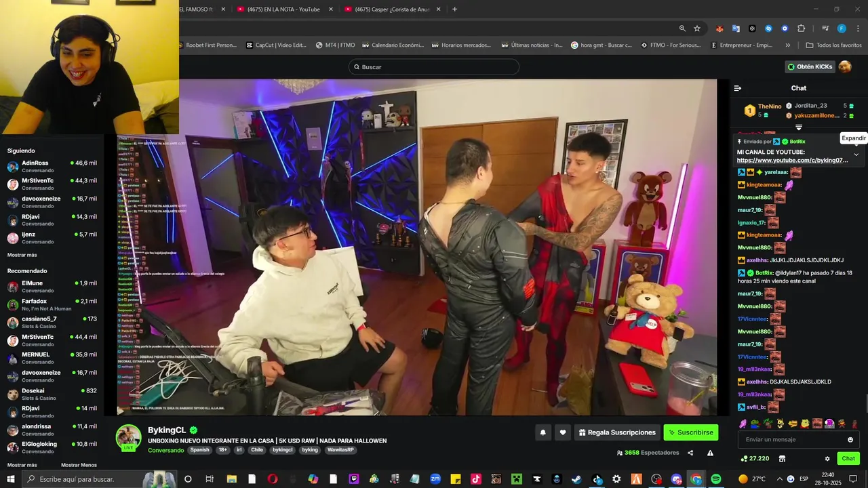
Task: Open the Kick shop icon beside points
Action: 782,459
